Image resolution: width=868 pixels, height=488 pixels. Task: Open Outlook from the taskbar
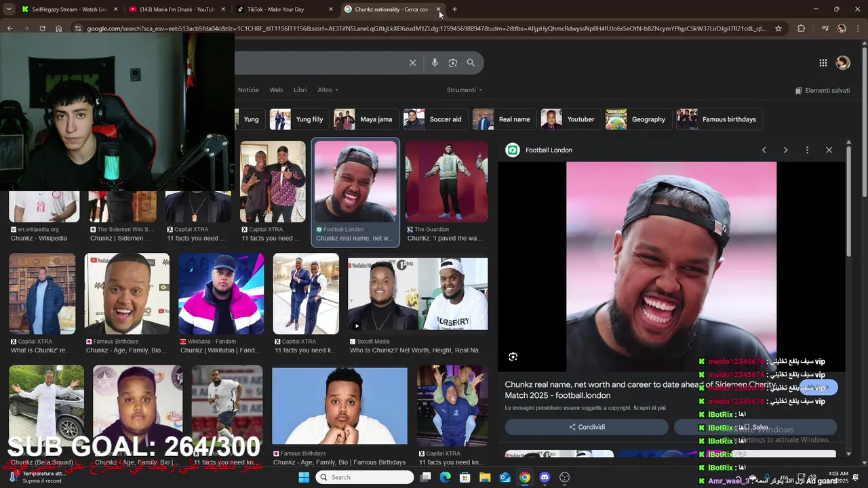point(505,477)
